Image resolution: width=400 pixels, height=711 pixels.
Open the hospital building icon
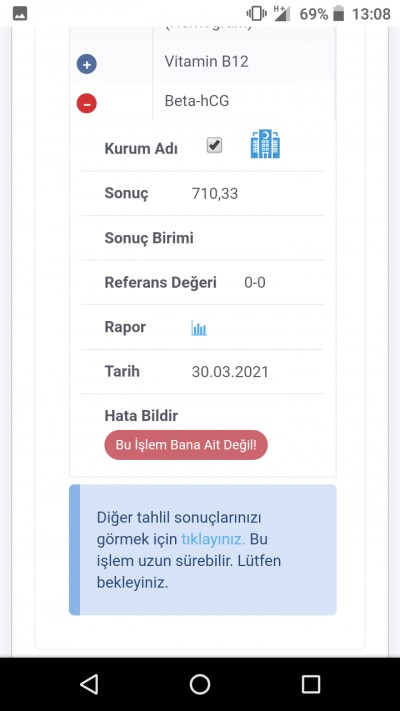point(265,144)
